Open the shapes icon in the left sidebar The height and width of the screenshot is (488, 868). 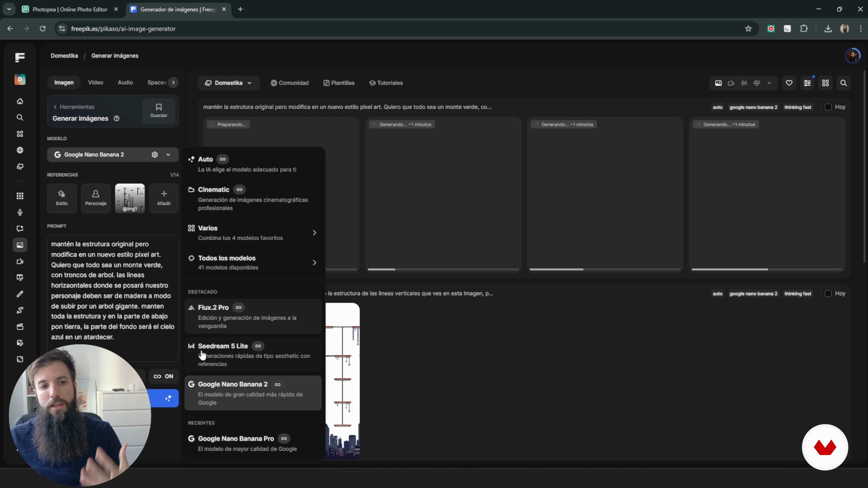pyautogui.click(x=20, y=134)
